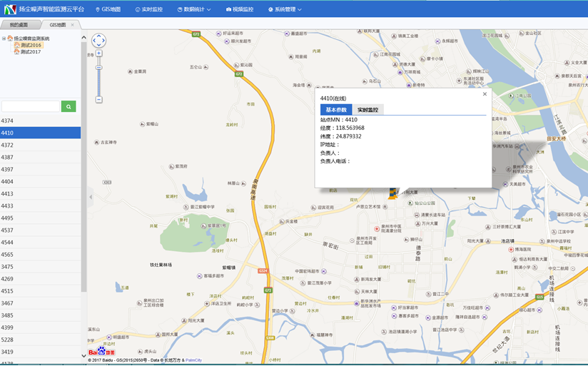
Task: Open the 数据统计 dropdown menu
Action: click(x=193, y=10)
